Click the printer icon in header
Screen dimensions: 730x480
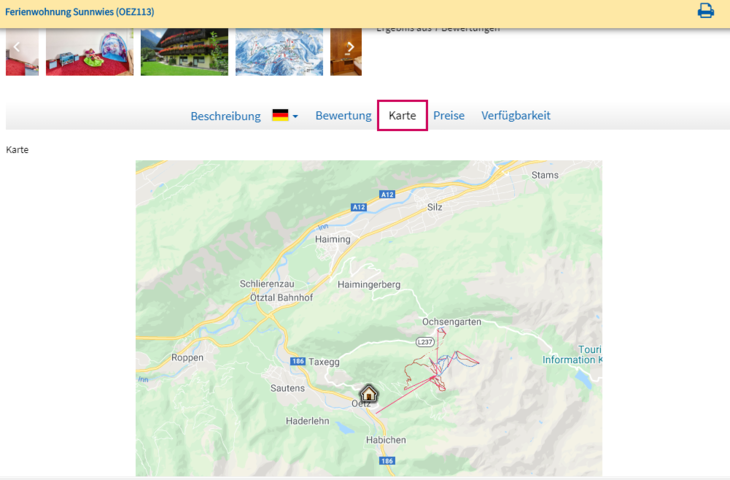click(705, 11)
